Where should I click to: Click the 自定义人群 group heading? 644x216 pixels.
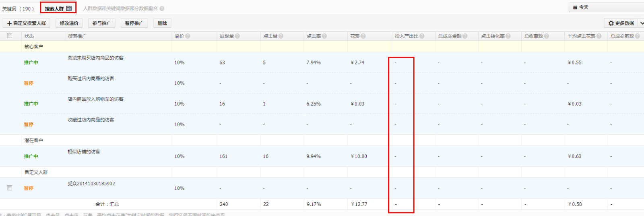click(36, 172)
